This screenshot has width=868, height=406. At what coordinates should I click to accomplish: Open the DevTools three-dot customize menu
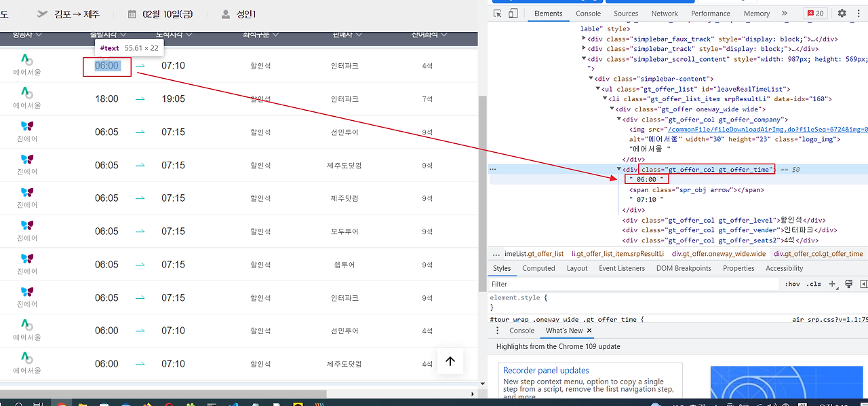coord(857,13)
